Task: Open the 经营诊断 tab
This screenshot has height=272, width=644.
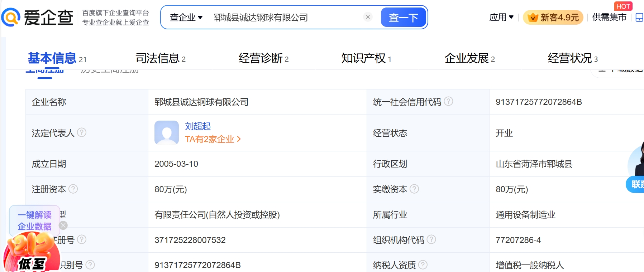Action: [x=264, y=58]
